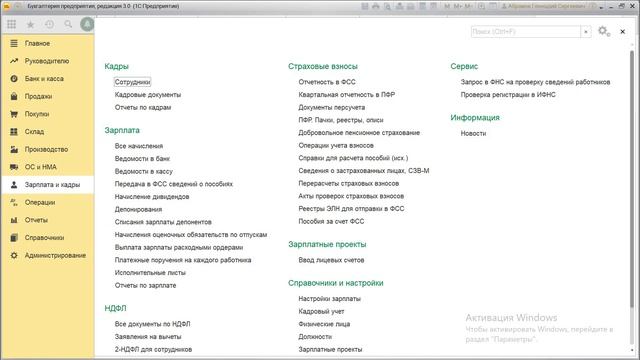Focus the Поиск (Ctrl+F) search field
This screenshot has width=640, height=360.
pyautogui.click(x=526, y=31)
